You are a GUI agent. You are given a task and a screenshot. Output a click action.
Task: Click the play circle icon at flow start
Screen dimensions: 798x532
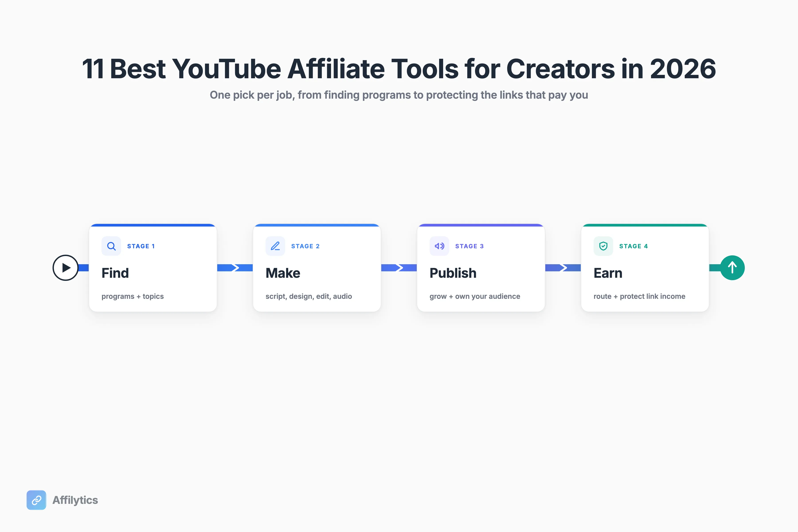pyautogui.click(x=65, y=268)
